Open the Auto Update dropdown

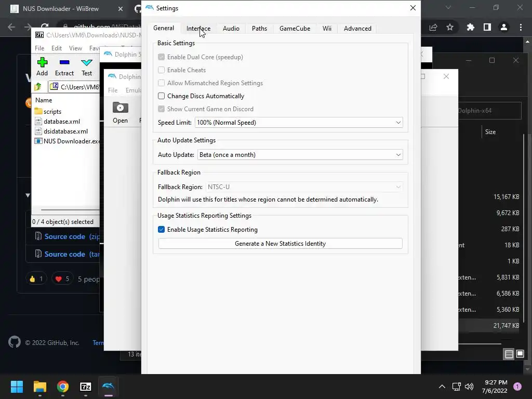(x=300, y=155)
